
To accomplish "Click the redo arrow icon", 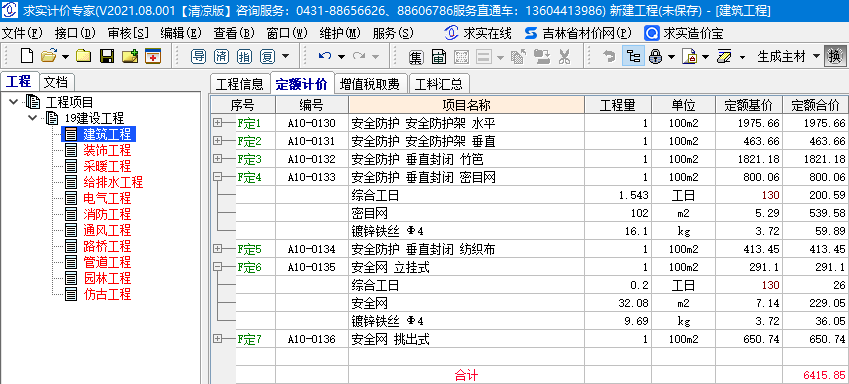I will (x=359, y=56).
